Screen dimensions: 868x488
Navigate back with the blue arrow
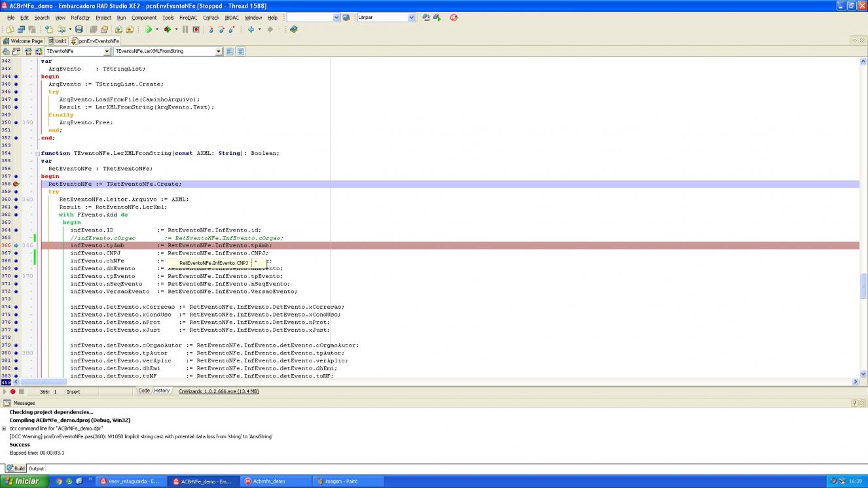click(251, 29)
